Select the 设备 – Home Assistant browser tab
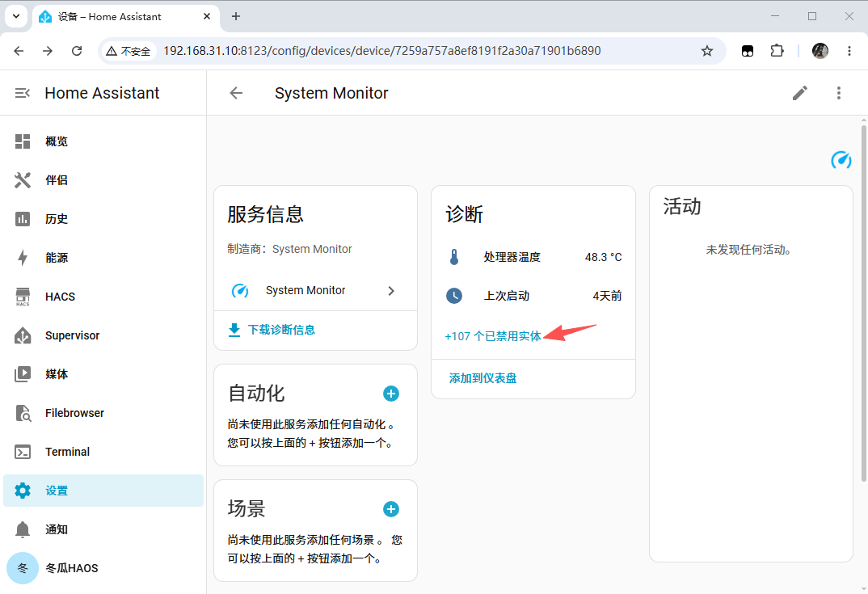Screen dimensions: 868x594 click(125, 17)
